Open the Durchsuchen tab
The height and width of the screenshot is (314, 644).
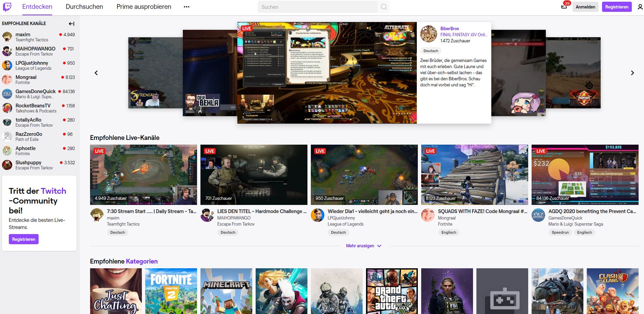(x=84, y=7)
